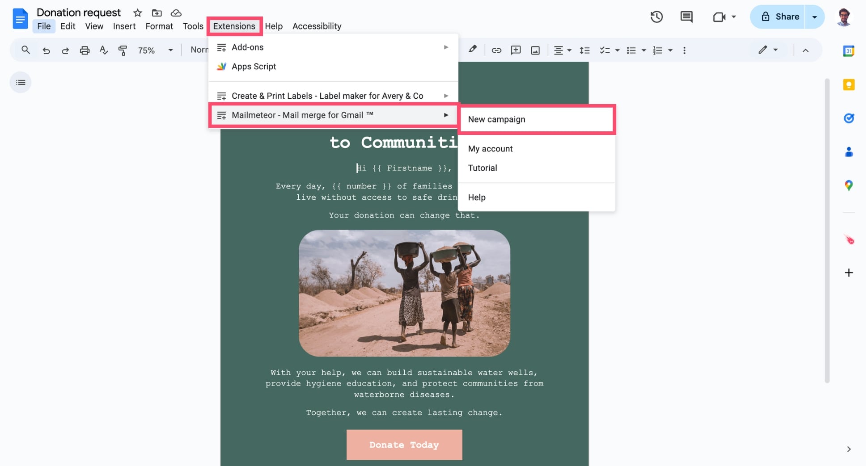Open version history via the clock icon
The height and width of the screenshot is (466, 868).
(x=656, y=17)
